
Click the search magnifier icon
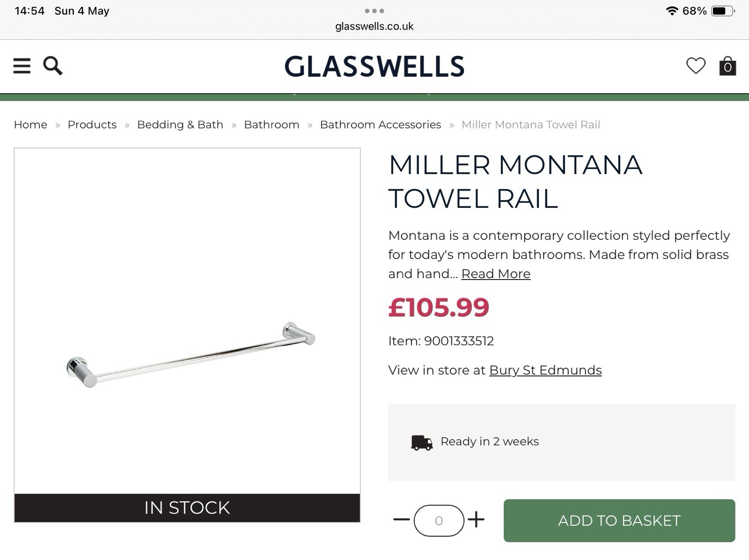[52, 66]
